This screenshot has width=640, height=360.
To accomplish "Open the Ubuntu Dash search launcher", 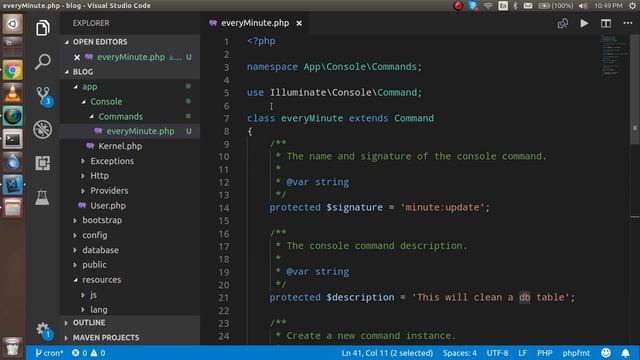I will 13,24.
